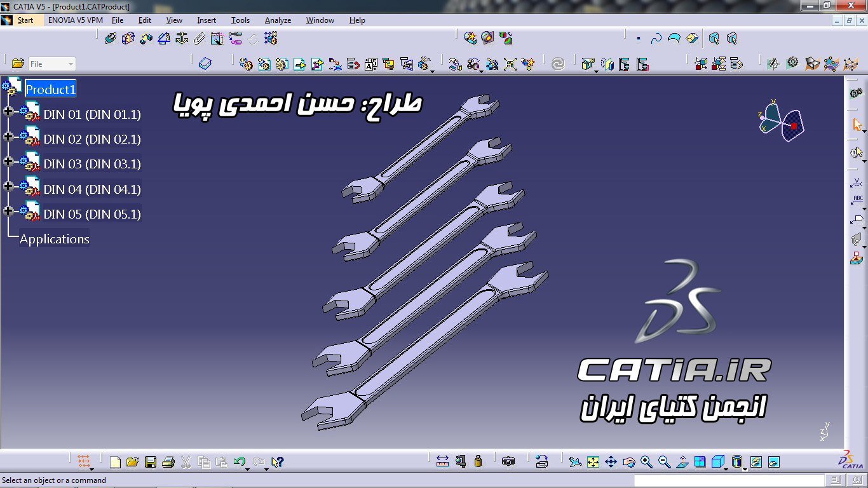
Task: Expand the DIN 03 (DIN 03.1) node
Action: click(8, 161)
